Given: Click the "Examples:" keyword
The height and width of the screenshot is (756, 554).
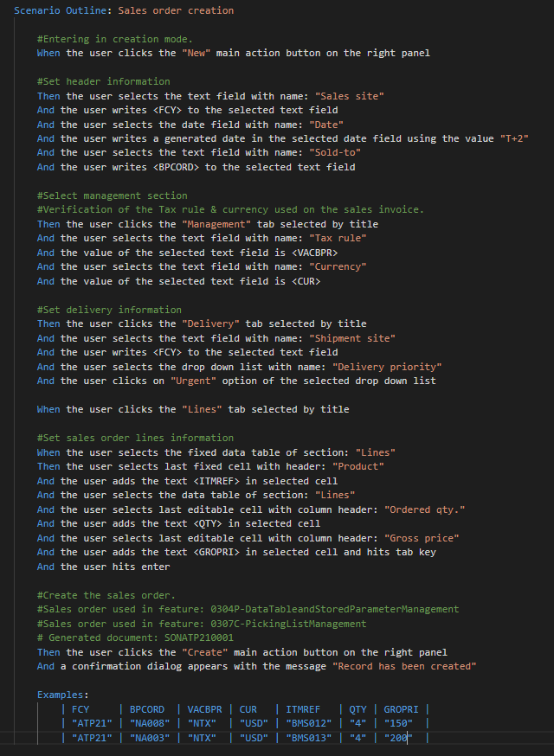Looking at the screenshot, I should pos(62,695).
